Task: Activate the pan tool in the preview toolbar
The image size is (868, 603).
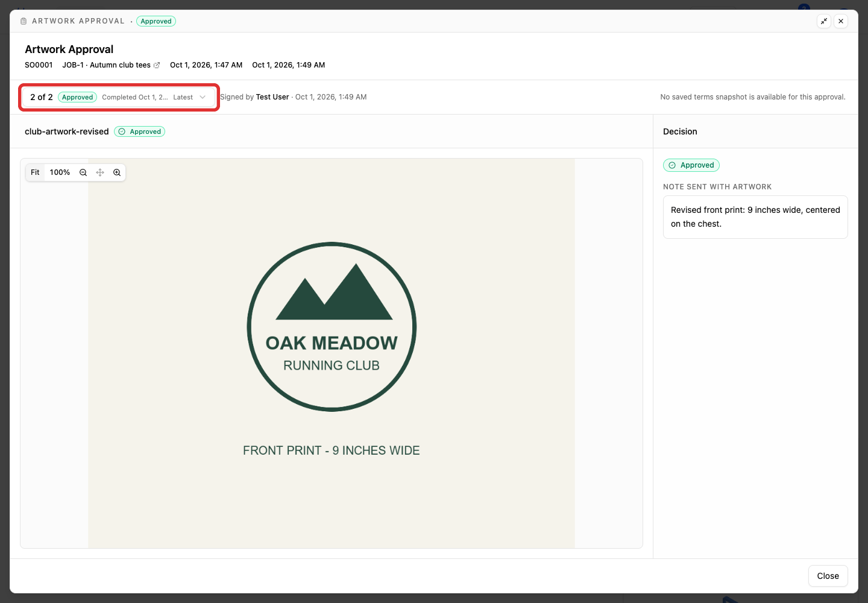Action: click(100, 172)
